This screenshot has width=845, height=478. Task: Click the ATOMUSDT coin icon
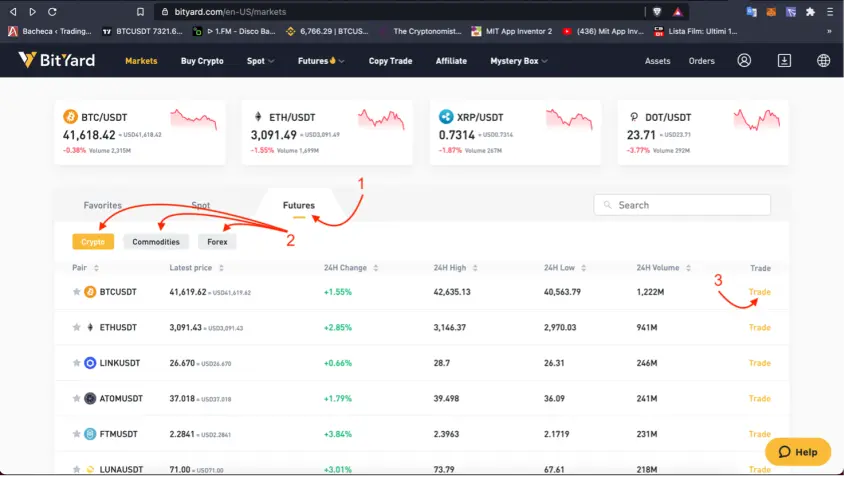pyautogui.click(x=90, y=398)
